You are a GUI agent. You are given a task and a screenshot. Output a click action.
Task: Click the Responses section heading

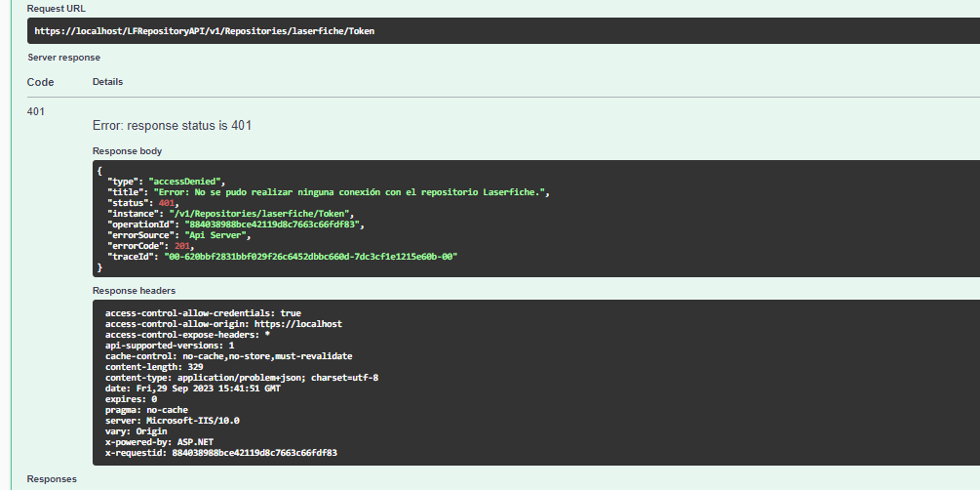click(x=52, y=478)
